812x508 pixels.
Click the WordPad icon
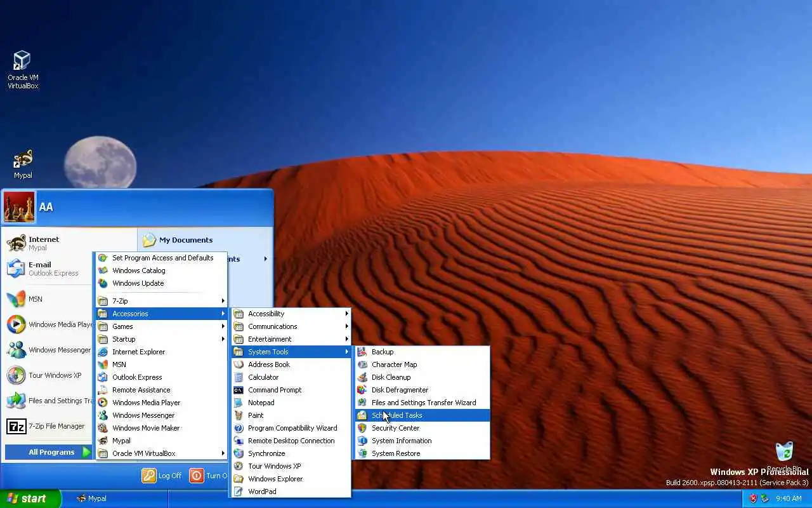tap(239, 491)
